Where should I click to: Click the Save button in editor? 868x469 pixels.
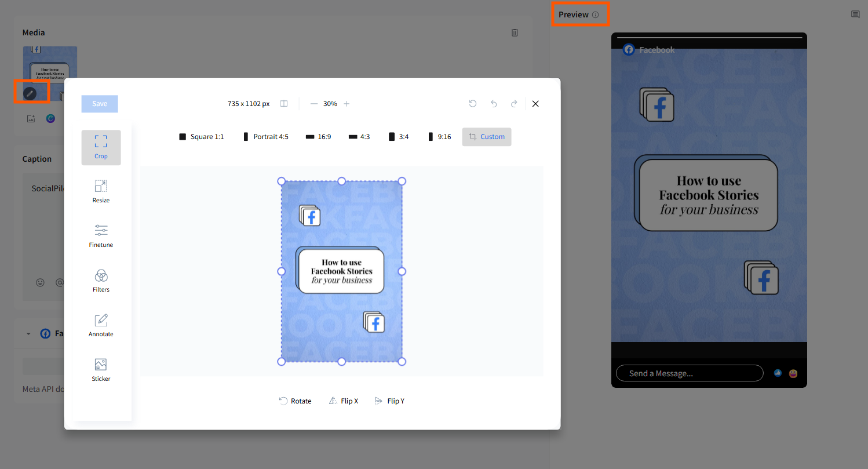(x=100, y=104)
